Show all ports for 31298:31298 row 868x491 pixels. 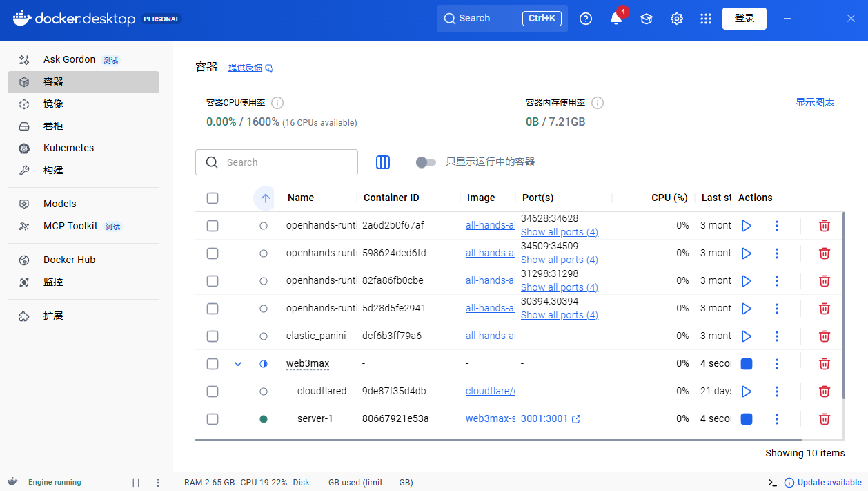[x=560, y=287]
